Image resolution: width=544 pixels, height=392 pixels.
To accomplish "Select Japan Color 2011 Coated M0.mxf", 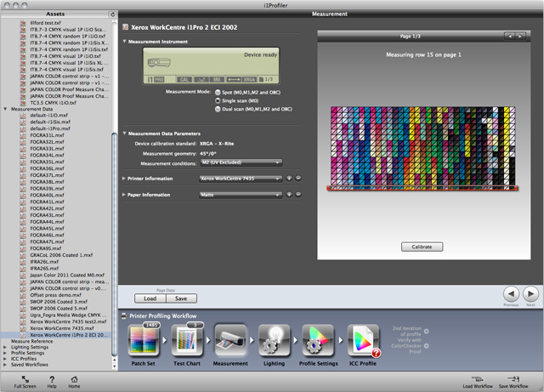I will tap(67, 275).
